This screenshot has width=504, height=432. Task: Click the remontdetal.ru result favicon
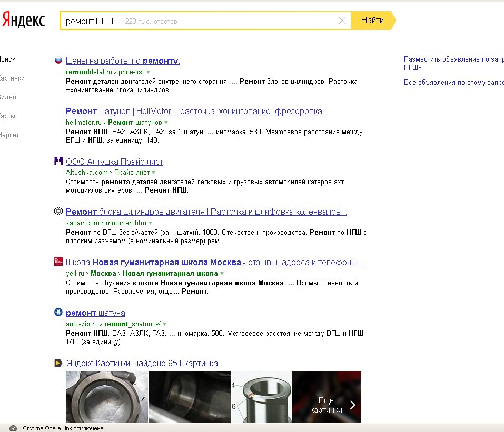[x=58, y=60]
